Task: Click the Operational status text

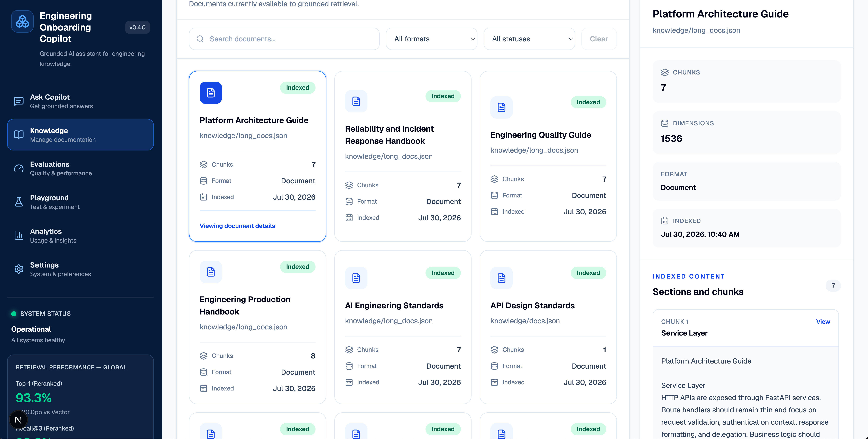Action: coord(31,329)
